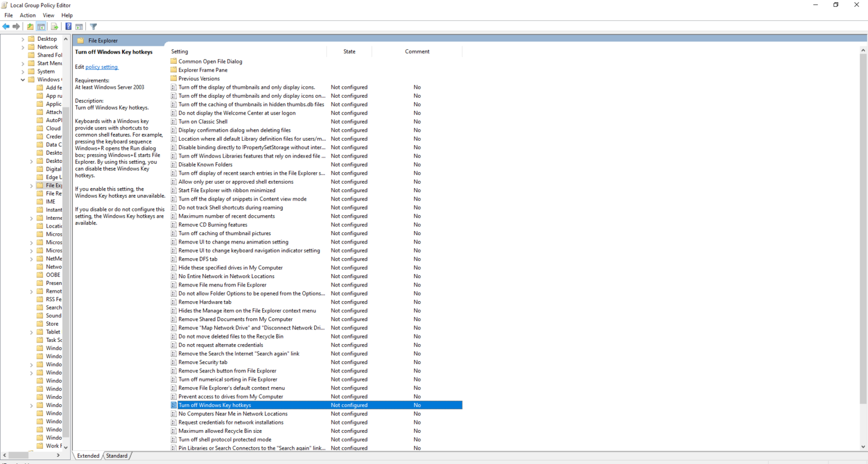Select the Up one level folder icon
The height and width of the screenshot is (464, 868).
point(29,27)
